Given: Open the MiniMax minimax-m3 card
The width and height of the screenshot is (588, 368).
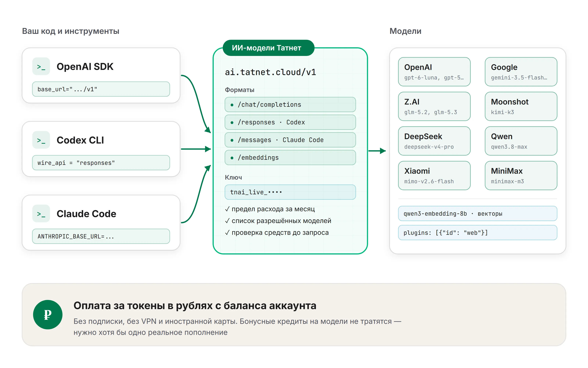Looking at the screenshot, I should pyautogui.click(x=521, y=176).
